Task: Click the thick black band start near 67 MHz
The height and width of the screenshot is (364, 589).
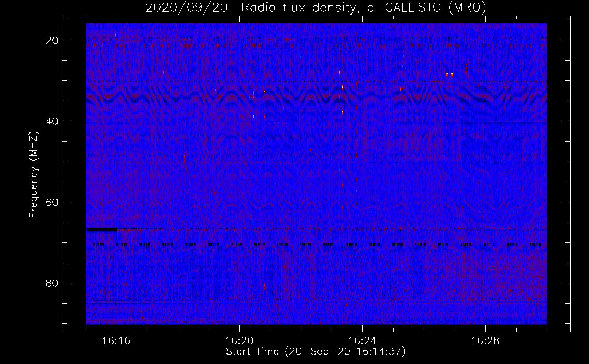Action: click(102, 230)
